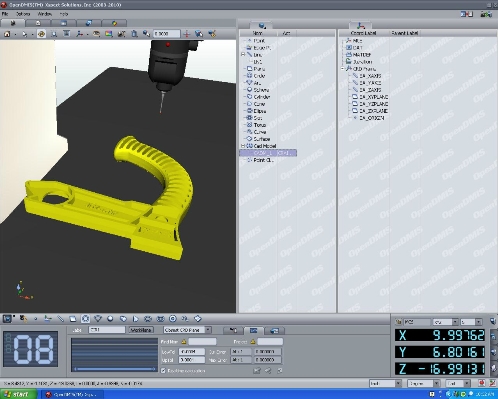Screen dimensions: 498x399
Task: Click the cube with yellow cross icon
Action: tap(212, 34)
